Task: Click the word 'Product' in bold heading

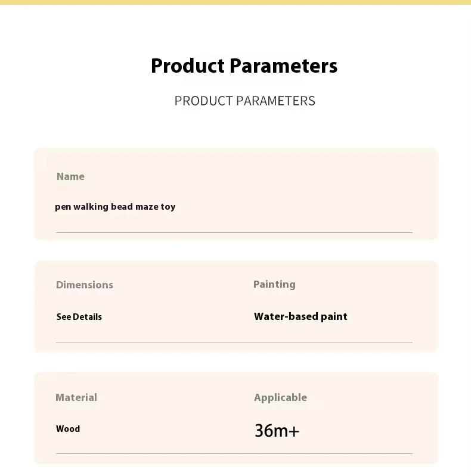Action: tap(187, 66)
